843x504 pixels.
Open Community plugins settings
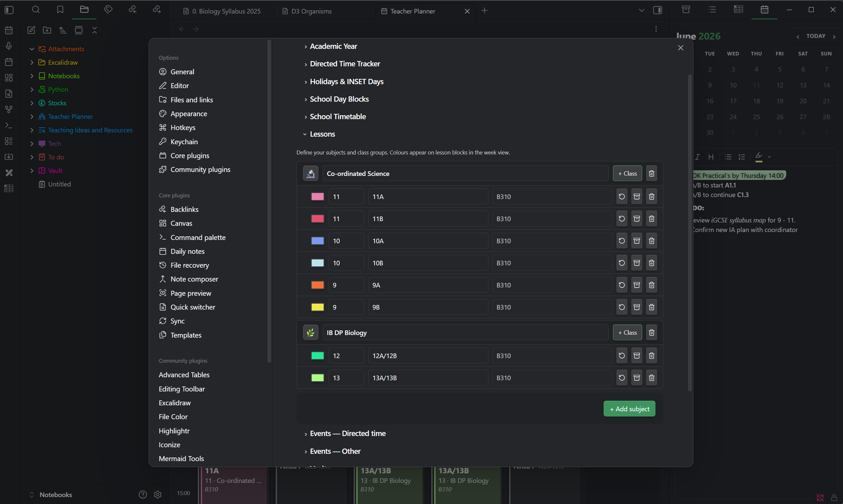[x=200, y=169]
